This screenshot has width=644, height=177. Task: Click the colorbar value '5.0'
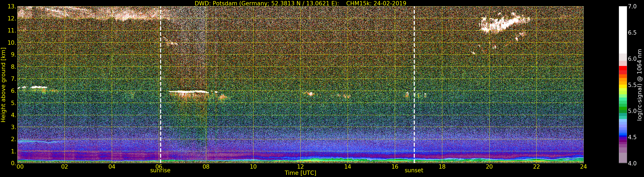pyautogui.click(x=632, y=111)
